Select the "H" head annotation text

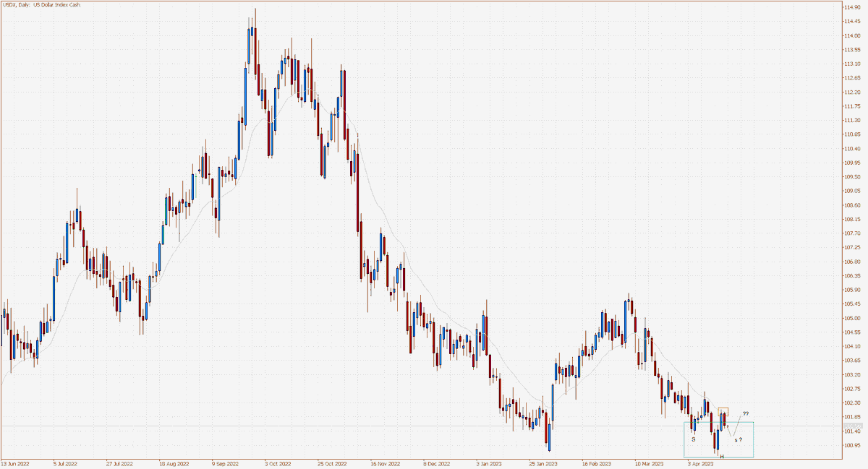click(x=722, y=456)
